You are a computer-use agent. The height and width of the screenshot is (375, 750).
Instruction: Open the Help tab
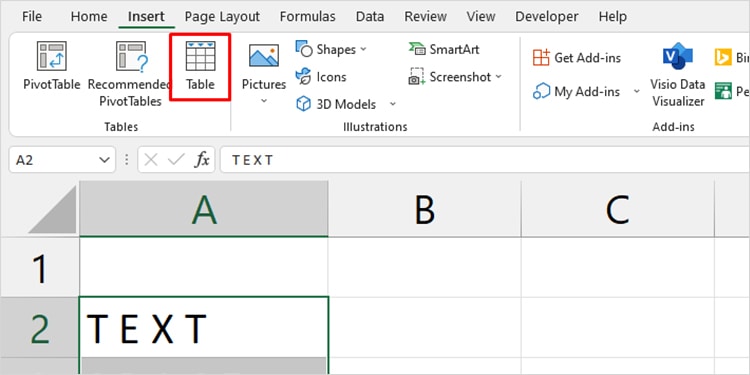coord(613,17)
